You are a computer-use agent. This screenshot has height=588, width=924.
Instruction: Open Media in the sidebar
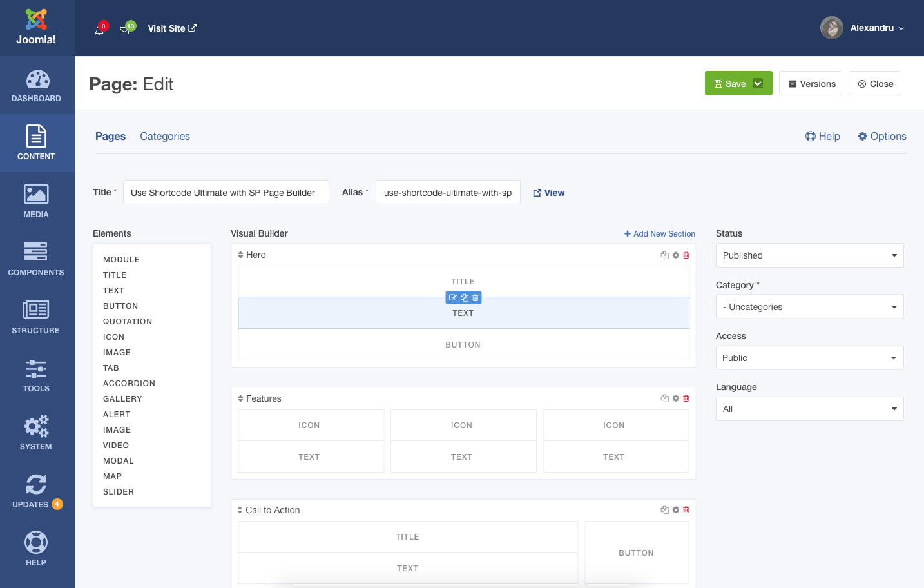(x=36, y=201)
